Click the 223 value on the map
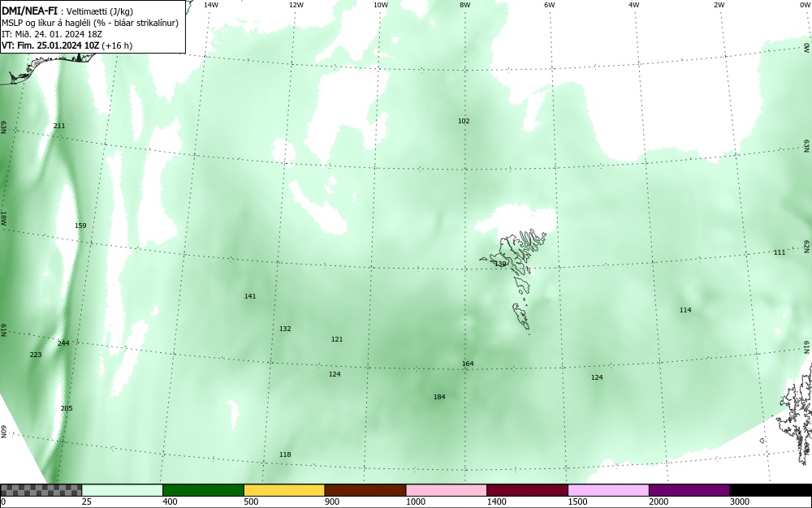 [x=36, y=355]
